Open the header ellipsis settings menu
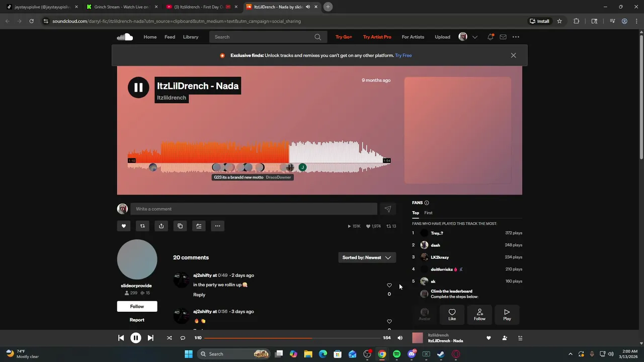 click(x=516, y=37)
